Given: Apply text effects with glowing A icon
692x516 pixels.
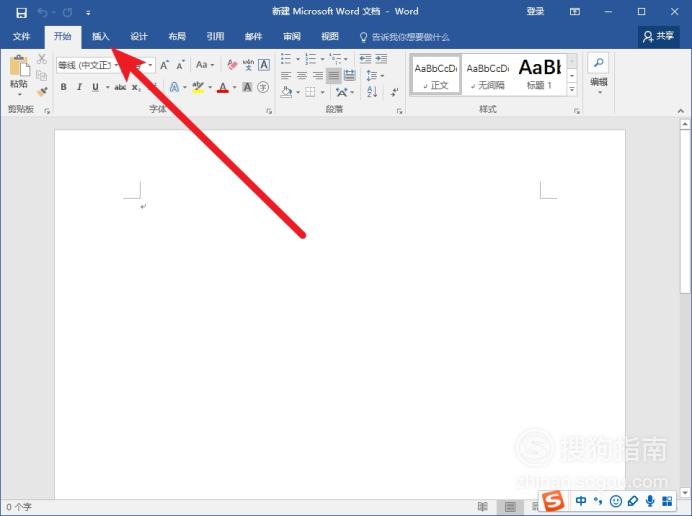Looking at the screenshot, I should pyautogui.click(x=174, y=87).
